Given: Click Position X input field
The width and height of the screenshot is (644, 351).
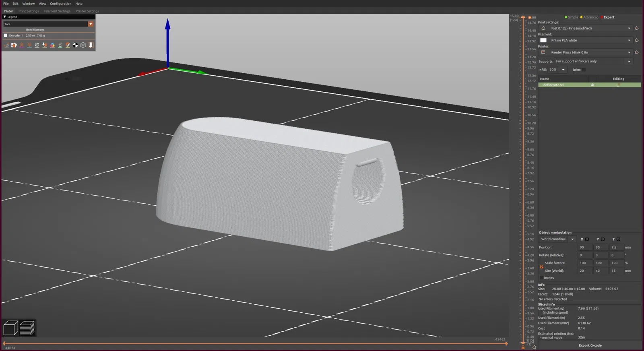Looking at the screenshot, I should [x=585, y=247].
